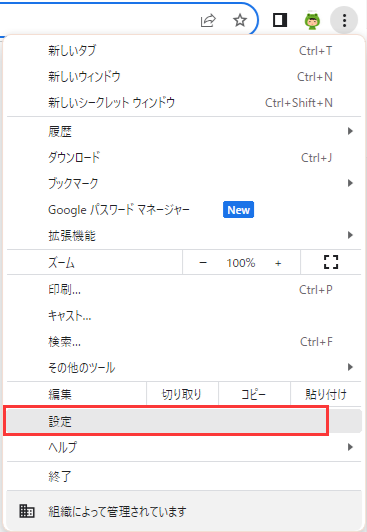Click the New badge beside password manager
The width and height of the screenshot is (367, 532).
click(x=238, y=210)
